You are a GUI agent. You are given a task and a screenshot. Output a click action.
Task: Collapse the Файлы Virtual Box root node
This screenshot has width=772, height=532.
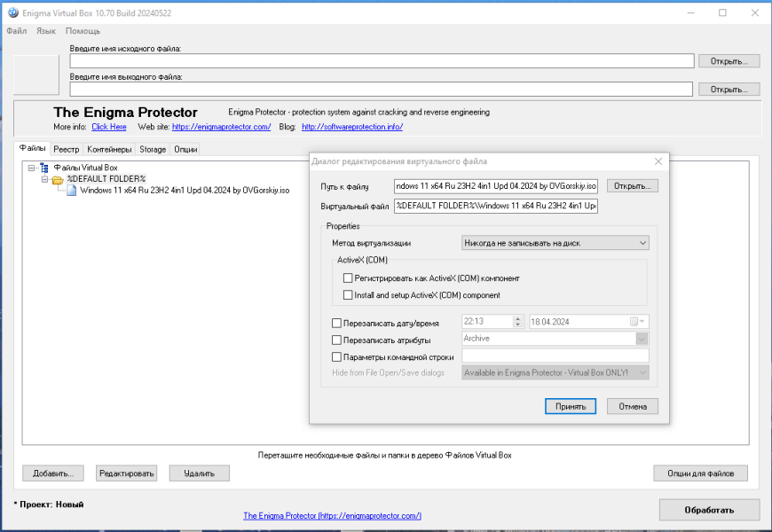pos(32,168)
